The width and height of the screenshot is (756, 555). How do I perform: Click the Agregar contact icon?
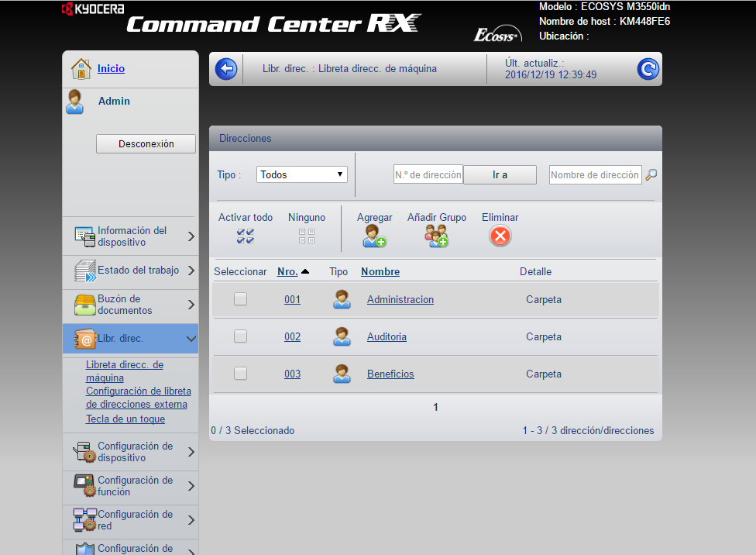pyautogui.click(x=375, y=236)
